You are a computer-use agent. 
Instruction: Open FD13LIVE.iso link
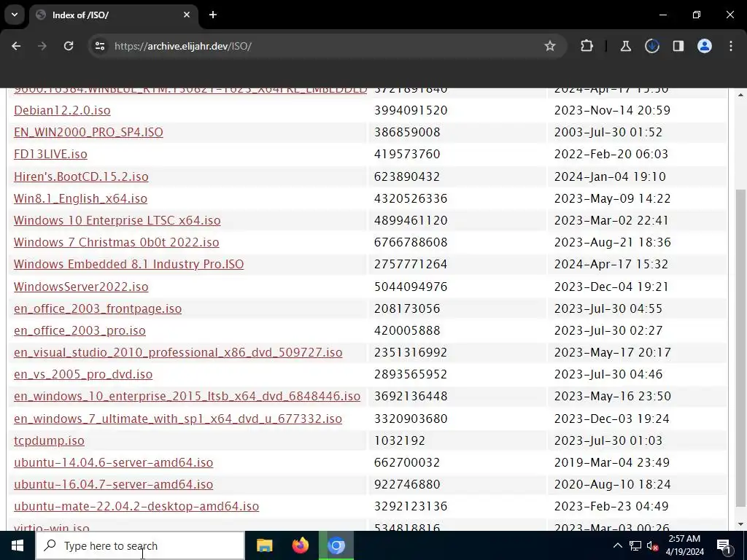click(x=50, y=154)
